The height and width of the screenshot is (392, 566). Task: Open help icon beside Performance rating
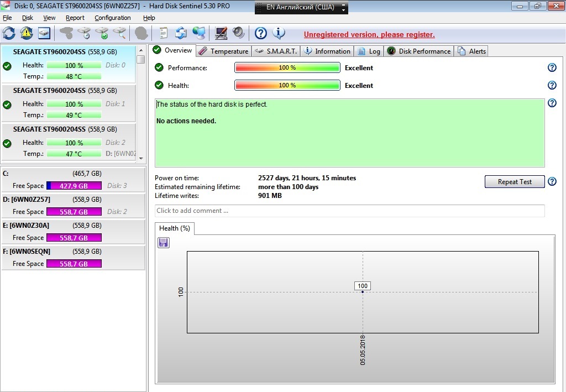coord(552,67)
